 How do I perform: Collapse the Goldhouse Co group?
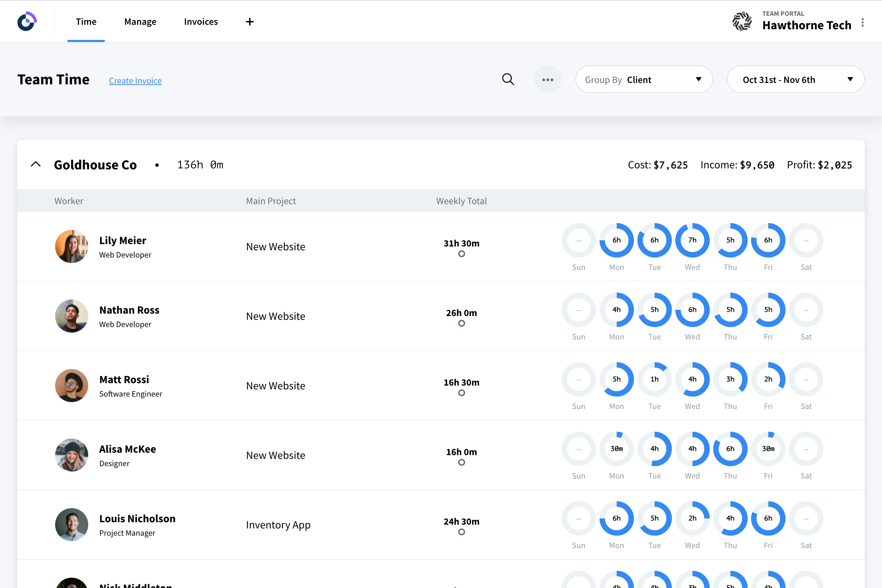coord(35,164)
